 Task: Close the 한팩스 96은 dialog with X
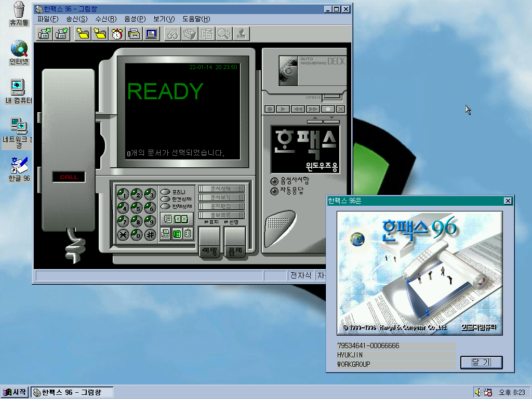508,201
